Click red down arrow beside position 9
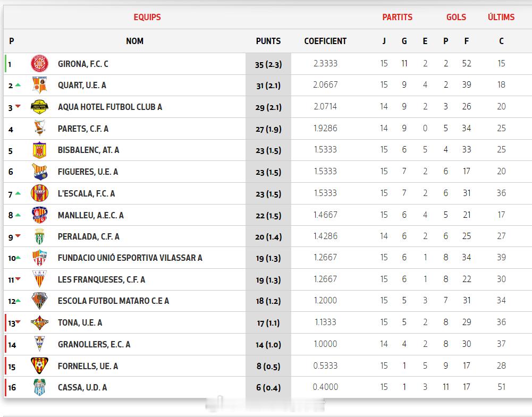The height and width of the screenshot is (417, 532). tap(18, 236)
